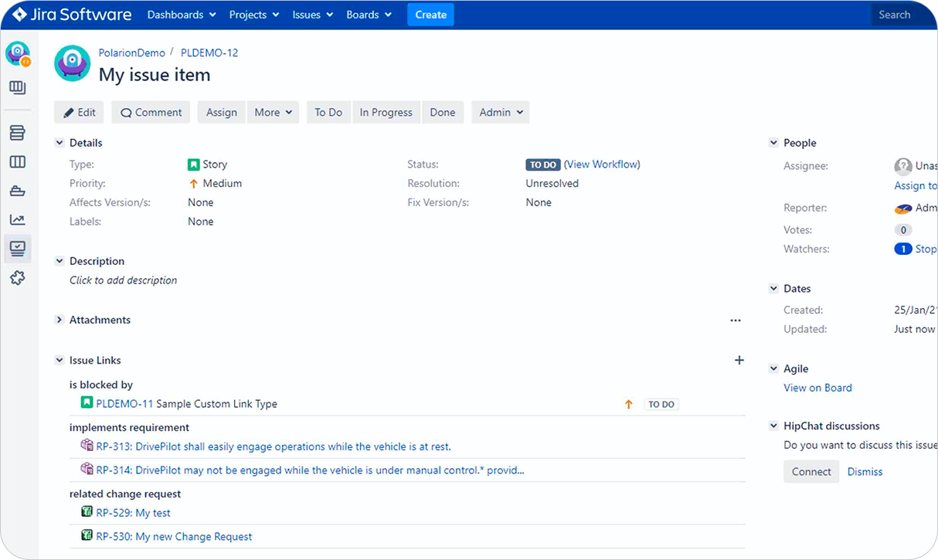This screenshot has height=560, width=938.
Task: Open the More dropdown button
Action: pos(274,112)
